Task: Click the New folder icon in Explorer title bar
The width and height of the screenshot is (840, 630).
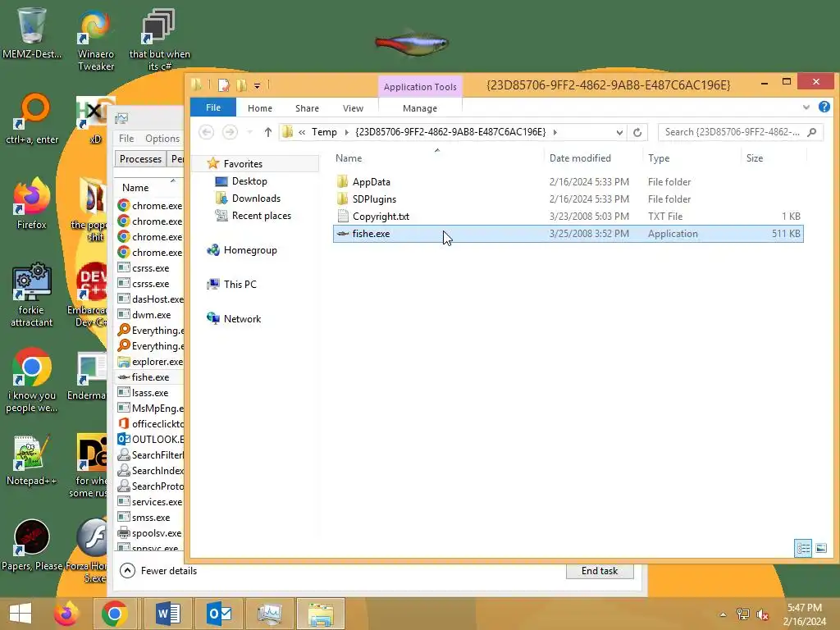Action: [242, 85]
